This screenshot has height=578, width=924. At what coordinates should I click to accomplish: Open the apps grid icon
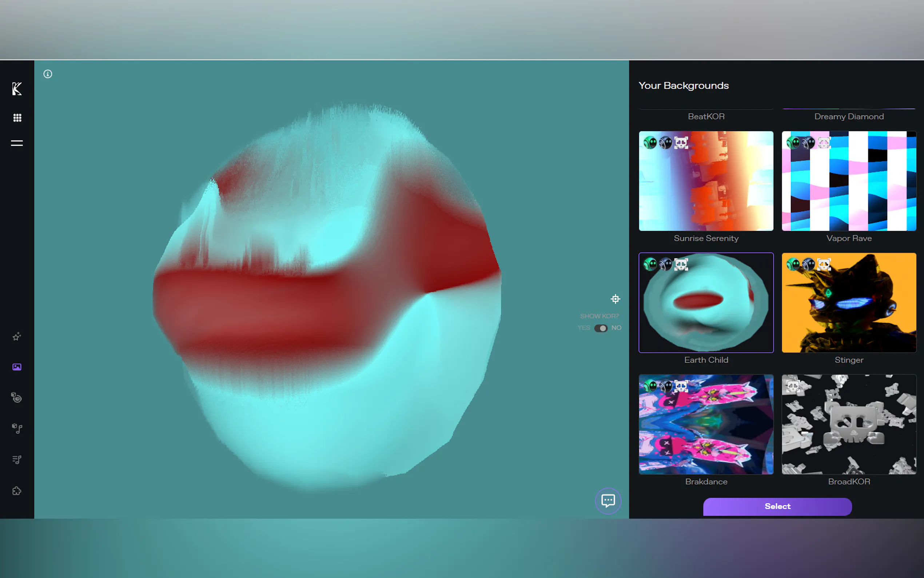(x=17, y=118)
